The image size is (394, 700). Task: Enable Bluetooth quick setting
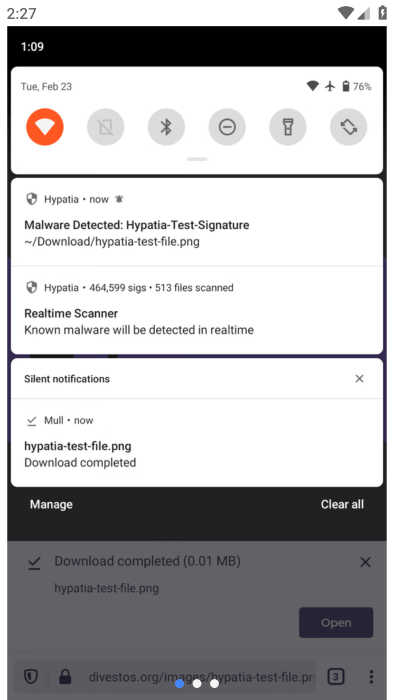[166, 127]
